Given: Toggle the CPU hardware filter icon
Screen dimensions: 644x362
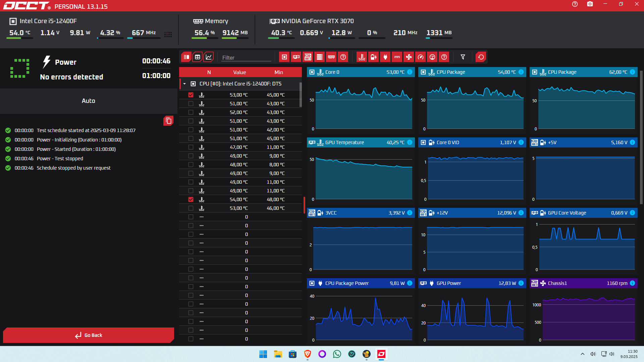Looking at the screenshot, I should (284, 57).
